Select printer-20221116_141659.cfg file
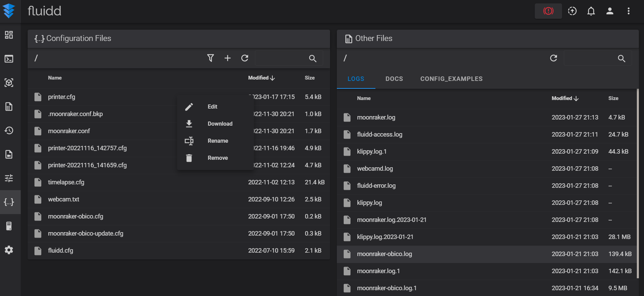 click(x=179, y=165)
